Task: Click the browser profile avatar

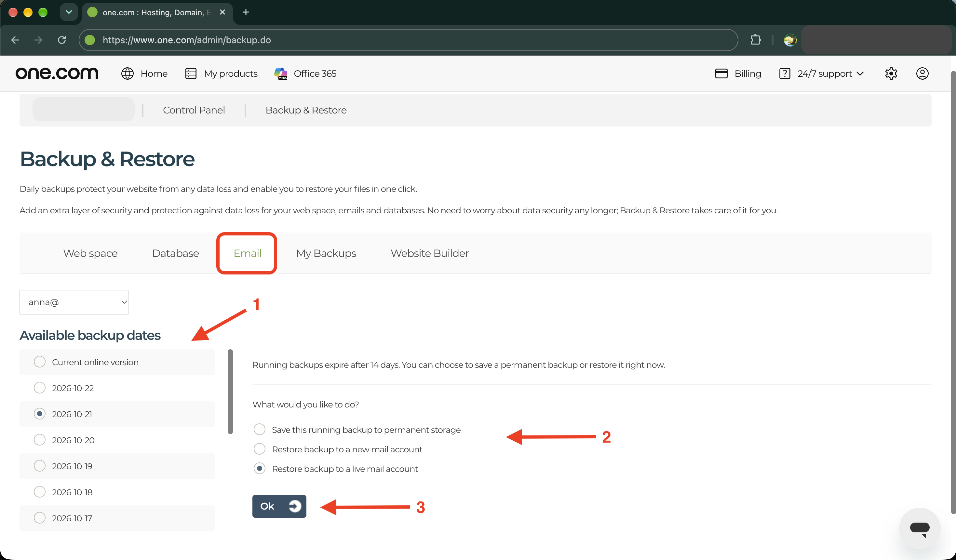Action: 790,40
